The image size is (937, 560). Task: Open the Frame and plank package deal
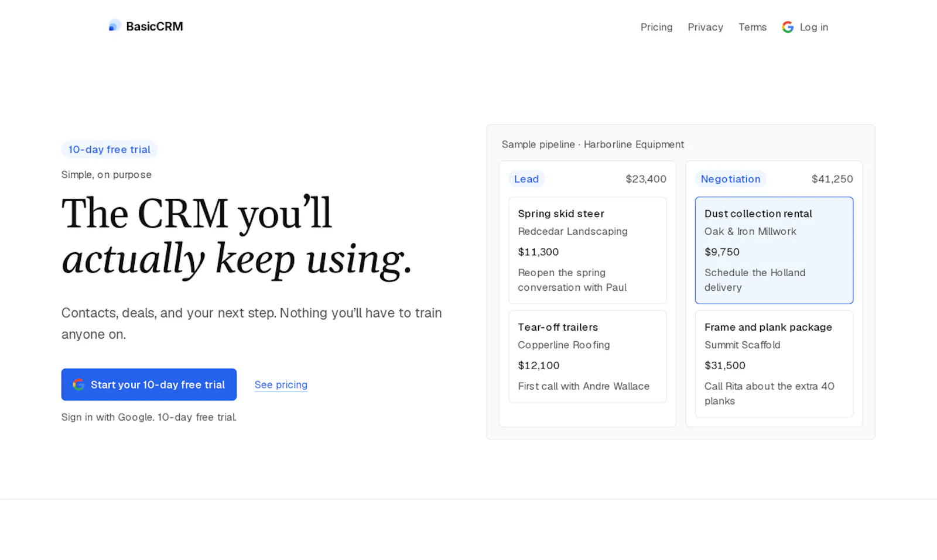(774, 364)
